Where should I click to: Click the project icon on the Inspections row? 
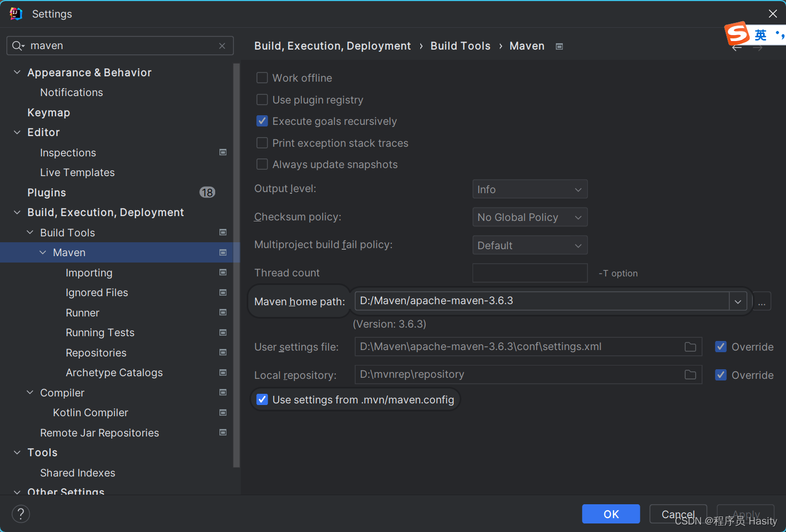click(223, 153)
